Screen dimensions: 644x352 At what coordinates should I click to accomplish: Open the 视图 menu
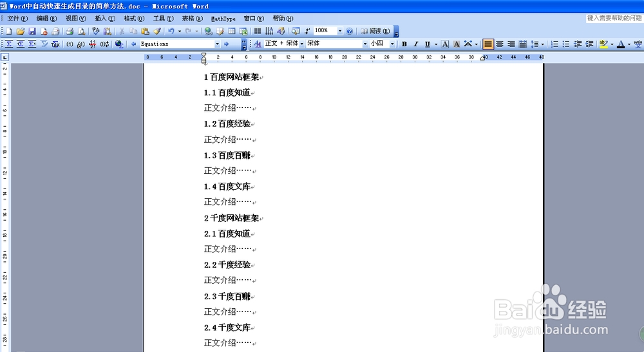click(75, 19)
